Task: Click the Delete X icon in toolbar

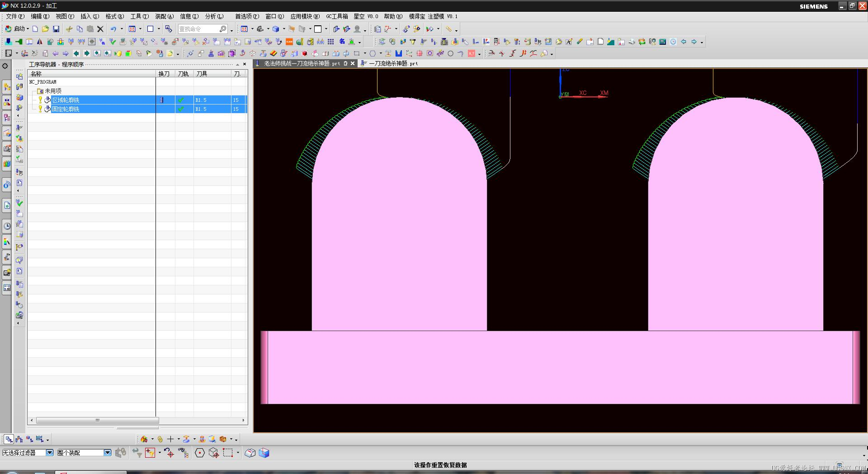Action: (x=100, y=29)
